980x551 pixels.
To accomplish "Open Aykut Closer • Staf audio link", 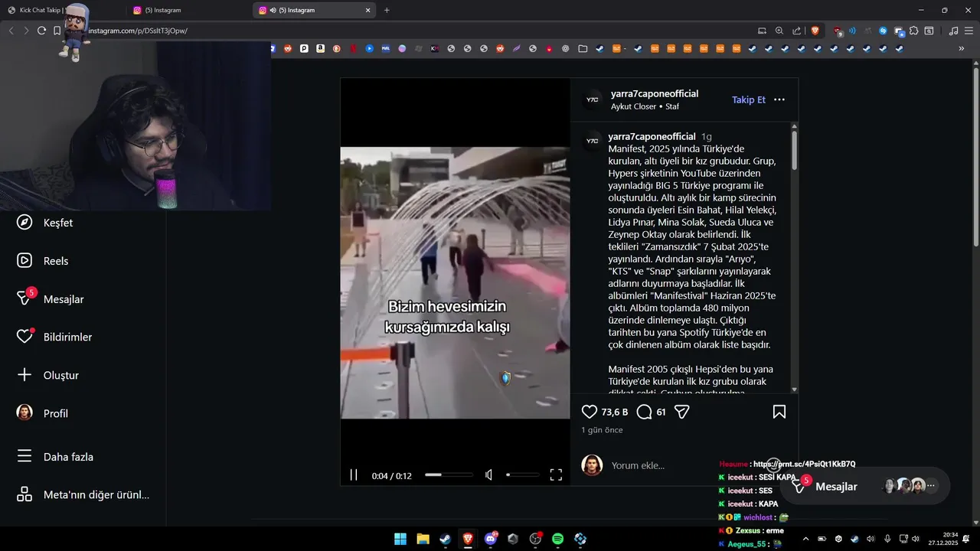I will click(x=645, y=106).
